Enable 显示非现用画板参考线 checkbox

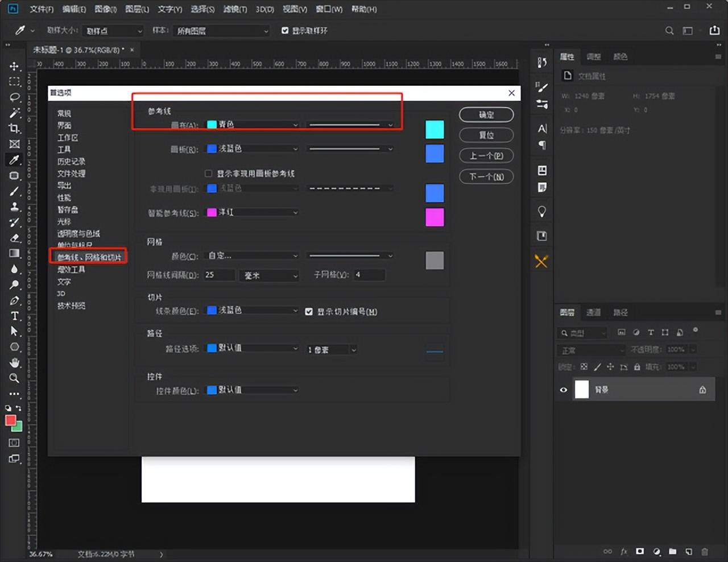(x=208, y=173)
